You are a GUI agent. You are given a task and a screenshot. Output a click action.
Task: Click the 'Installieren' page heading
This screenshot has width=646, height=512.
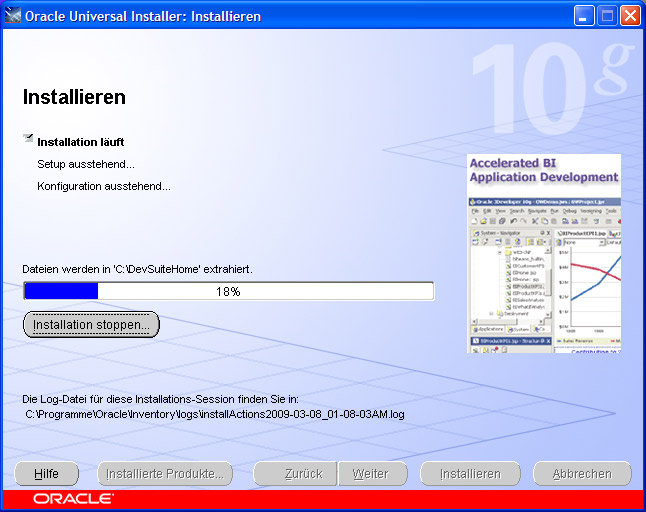[74, 97]
